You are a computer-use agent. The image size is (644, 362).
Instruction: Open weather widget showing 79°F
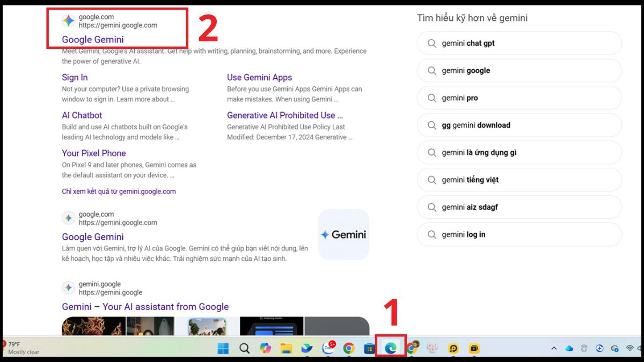coord(21,348)
